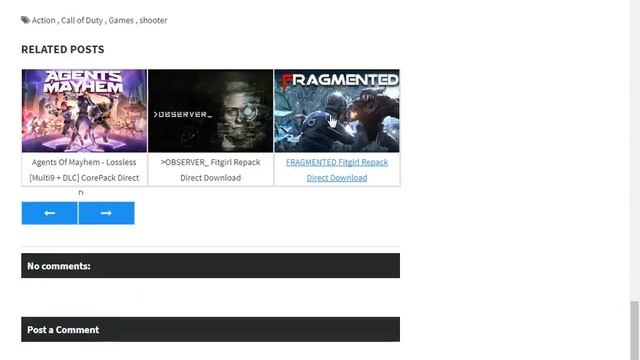Open the FRAGMENTED game thumbnail
This screenshot has height=360, width=640.
(x=337, y=111)
